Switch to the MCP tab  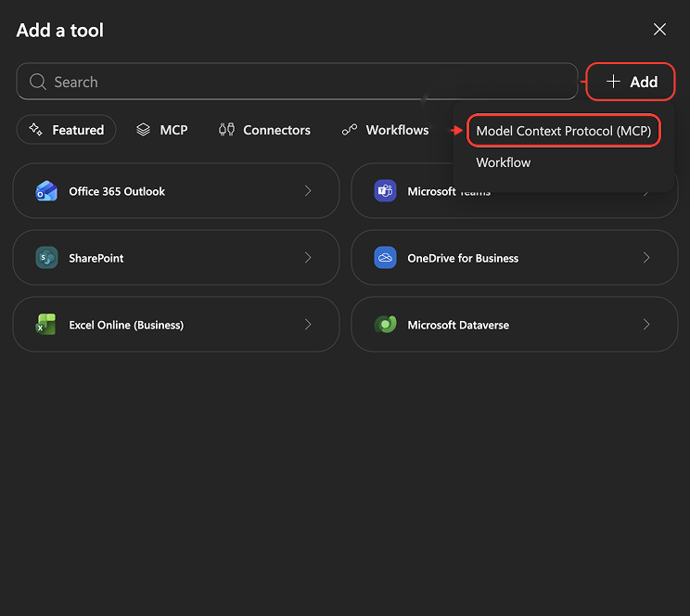coord(162,130)
